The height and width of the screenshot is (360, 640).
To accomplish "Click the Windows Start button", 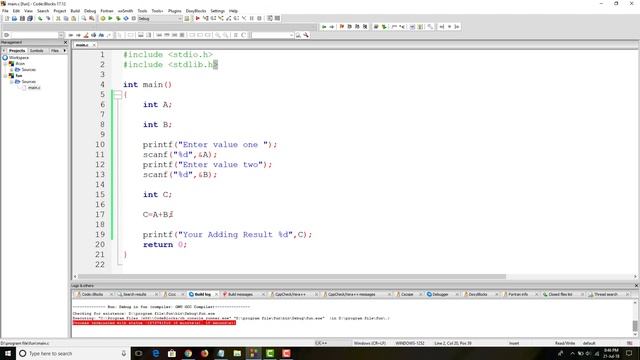I will [x=8, y=353].
